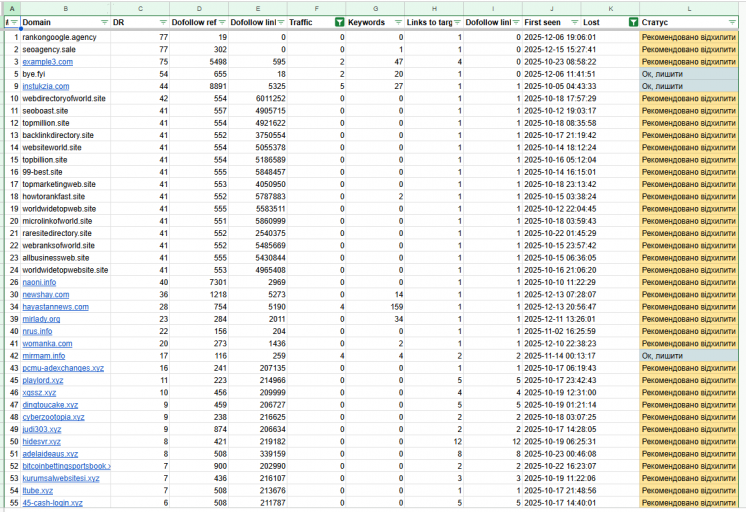Select the 'Ок, лишити' status for bye.fyi
746x512 pixels.
pyautogui.click(x=689, y=74)
